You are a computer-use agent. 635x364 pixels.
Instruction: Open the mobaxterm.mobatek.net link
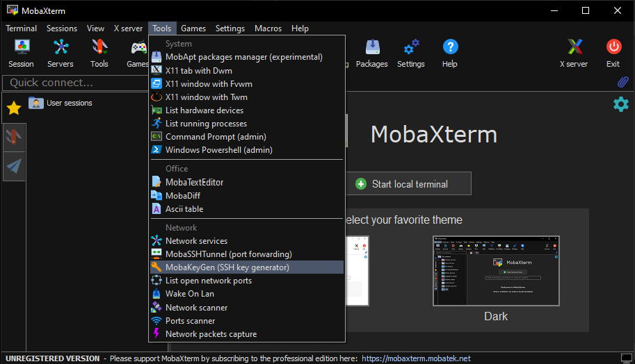(416, 358)
